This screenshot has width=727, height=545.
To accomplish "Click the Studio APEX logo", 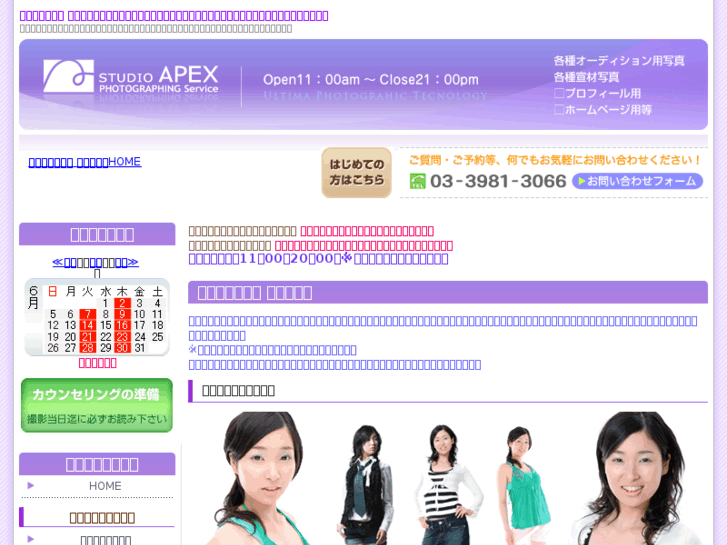I will [131, 77].
